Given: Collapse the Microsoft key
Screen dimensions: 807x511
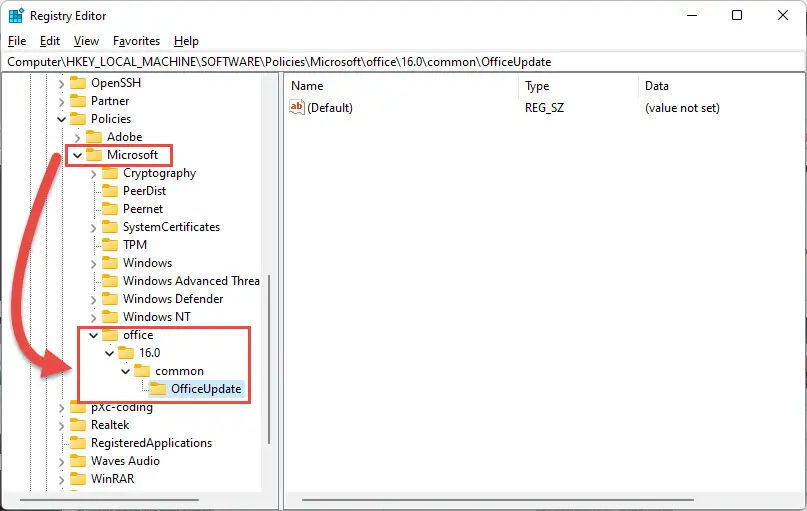Looking at the screenshot, I should point(77,155).
